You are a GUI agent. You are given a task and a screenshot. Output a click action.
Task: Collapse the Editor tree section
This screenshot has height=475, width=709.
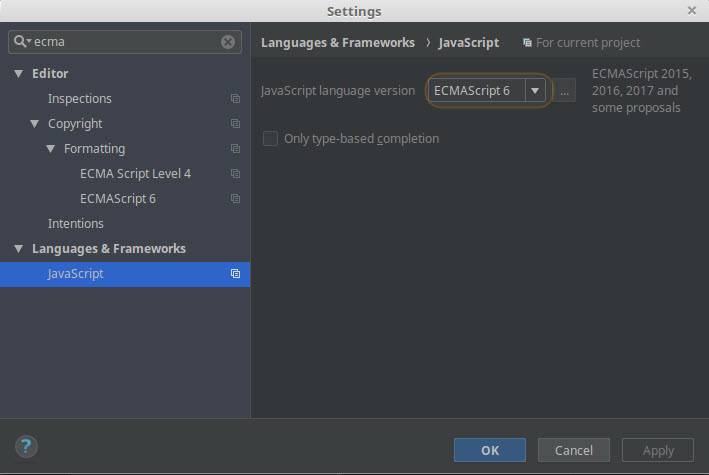coord(18,74)
